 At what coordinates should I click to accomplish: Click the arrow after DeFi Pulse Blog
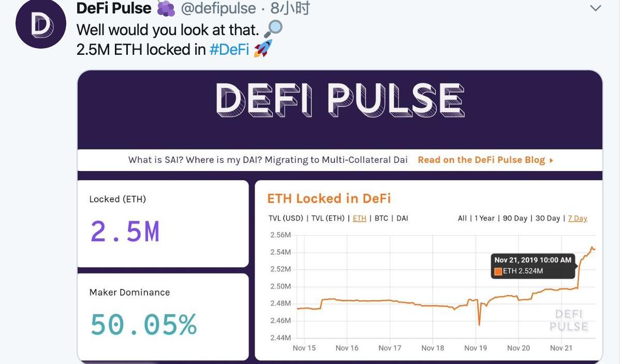click(552, 160)
